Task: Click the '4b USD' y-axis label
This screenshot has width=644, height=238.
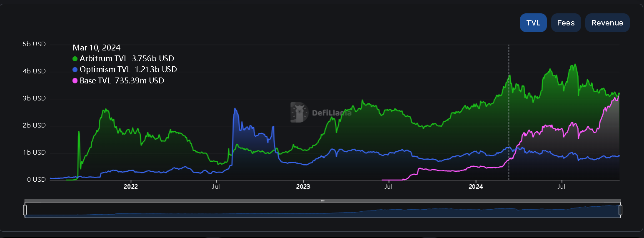Action: [34, 71]
